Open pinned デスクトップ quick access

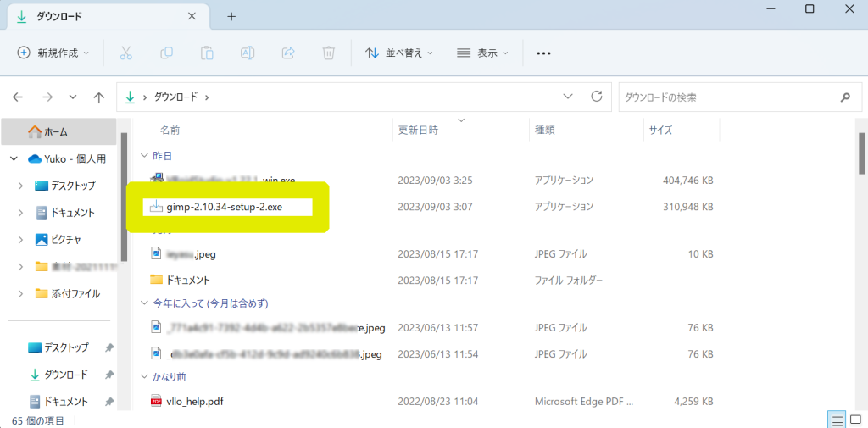(58, 347)
